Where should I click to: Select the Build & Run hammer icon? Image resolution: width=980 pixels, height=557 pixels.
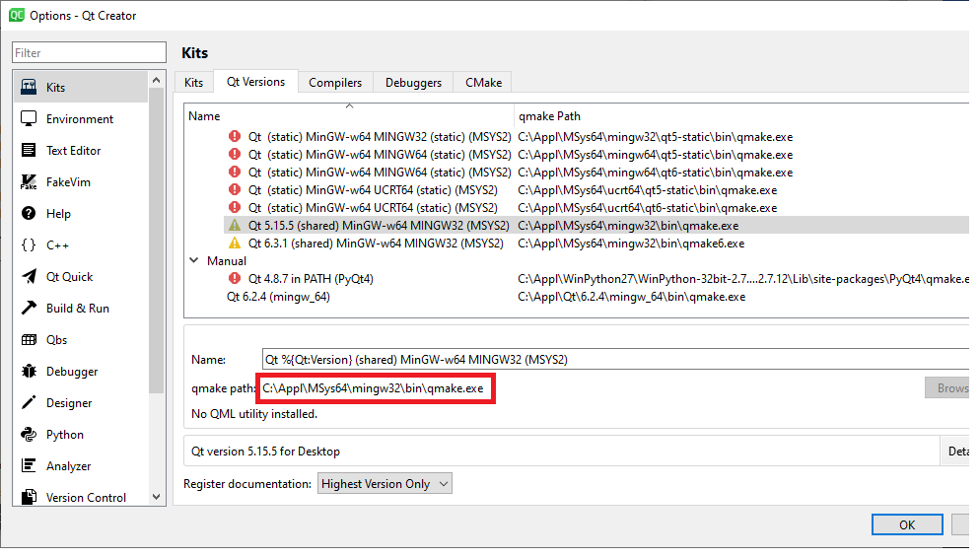29,309
